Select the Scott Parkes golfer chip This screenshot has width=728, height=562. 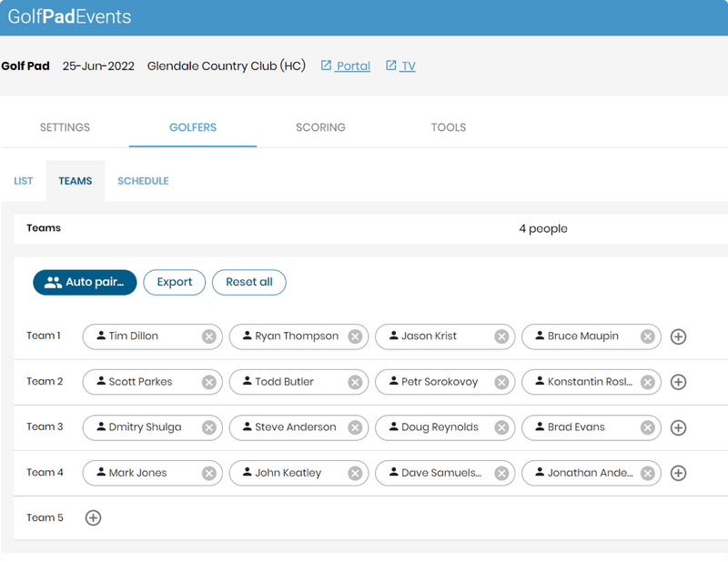(x=152, y=382)
